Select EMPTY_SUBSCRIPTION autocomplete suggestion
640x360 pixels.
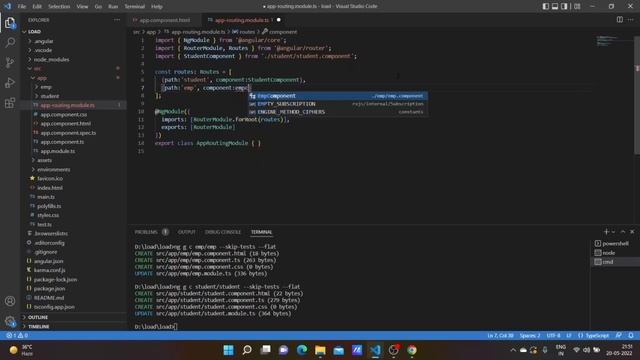[338, 104]
